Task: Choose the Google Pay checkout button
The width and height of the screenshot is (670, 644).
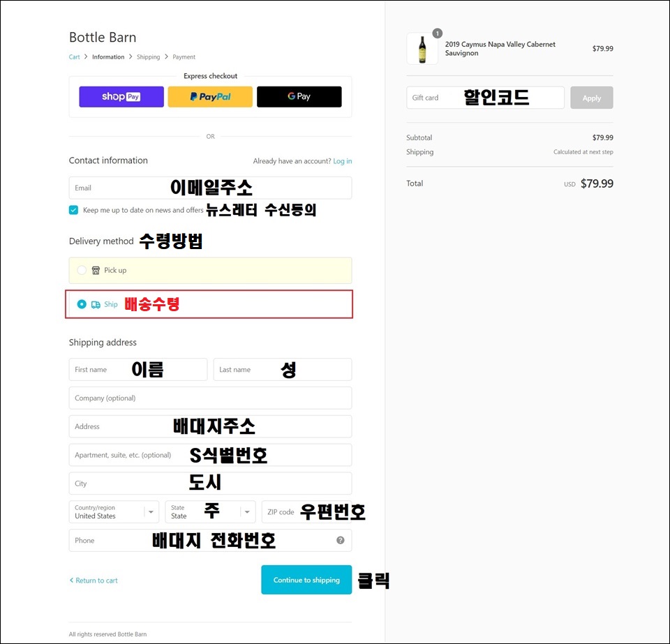Action: pyautogui.click(x=299, y=96)
